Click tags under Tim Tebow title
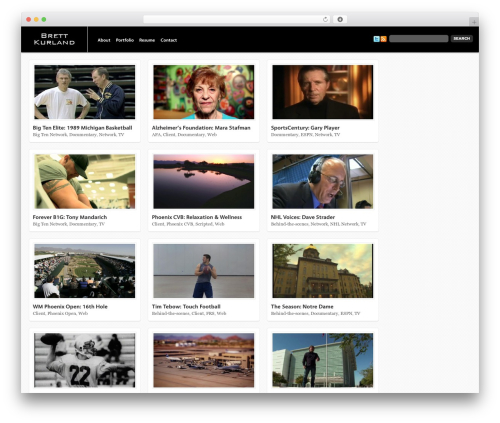 (189, 314)
